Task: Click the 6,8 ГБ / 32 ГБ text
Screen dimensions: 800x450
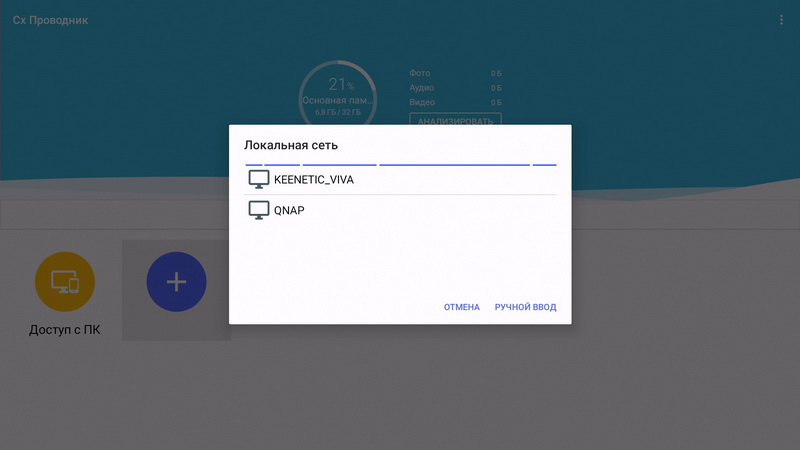Action: pos(340,112)
